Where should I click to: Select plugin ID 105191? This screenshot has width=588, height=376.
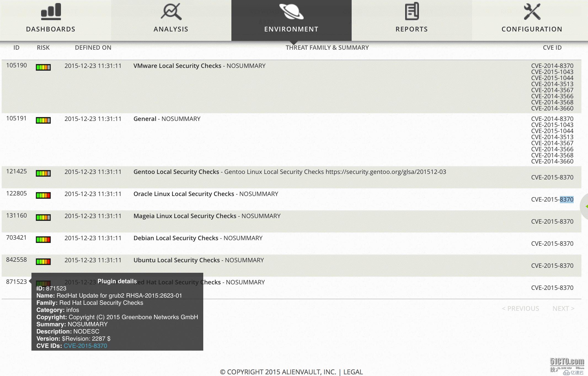(x=17, y=118)
